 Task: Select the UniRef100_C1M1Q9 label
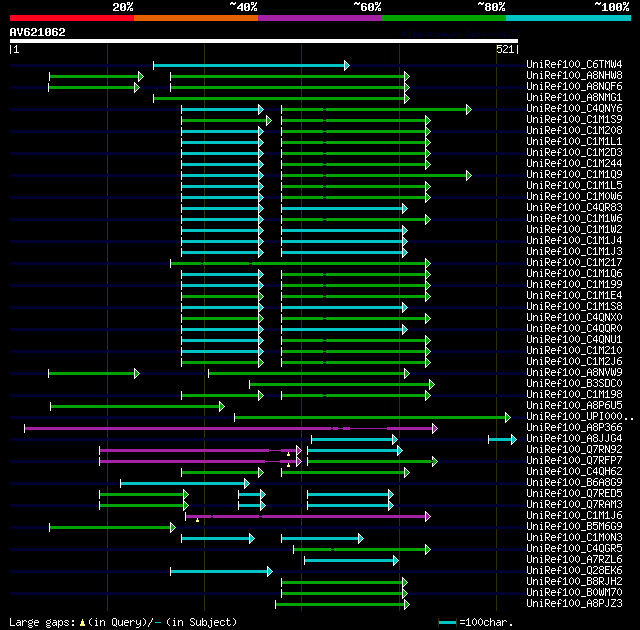click(x=574, y=175)
